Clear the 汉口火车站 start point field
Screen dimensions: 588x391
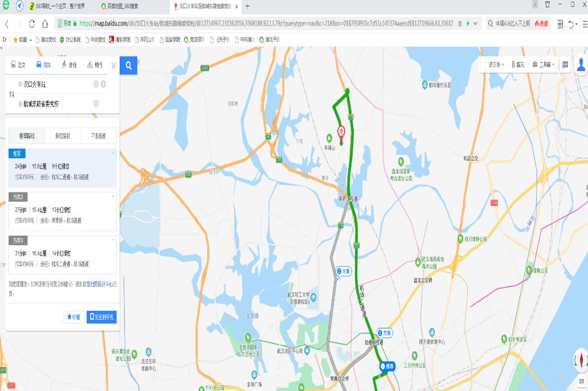[96, 84]
